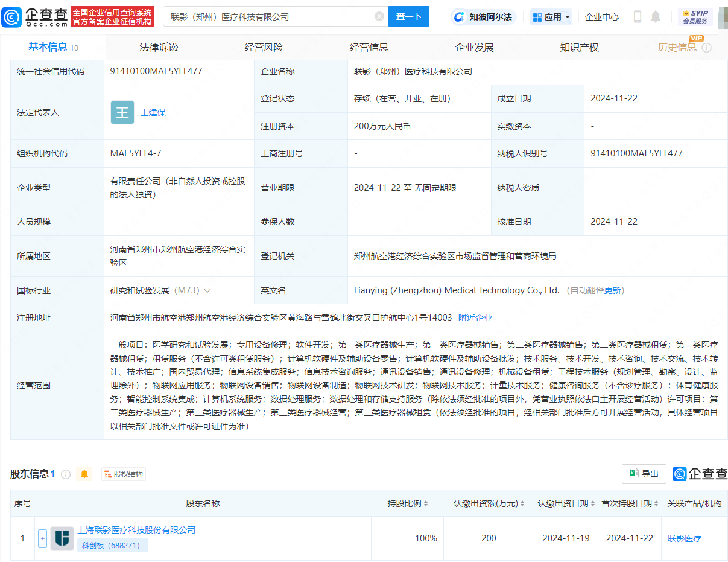Clear the search box with the X icon

(x=379, y=16)
